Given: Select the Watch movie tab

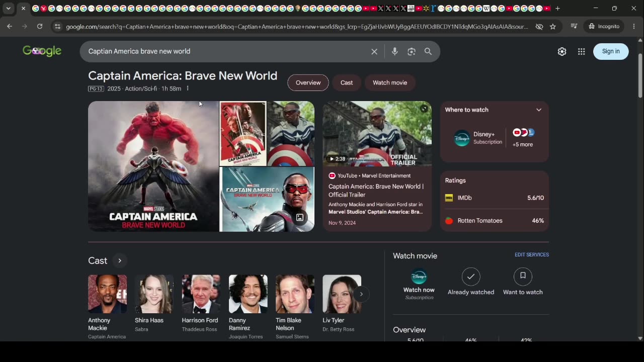Looking at the screenshot, I should (390, 82).
